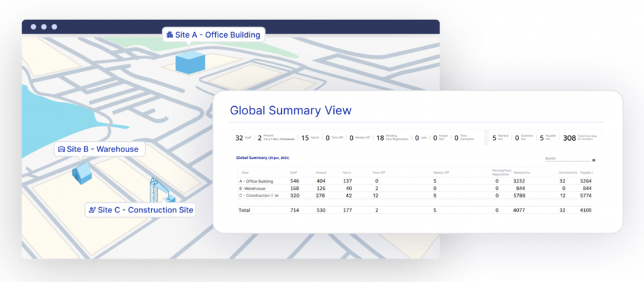Viewport: 644px width, 282px height.
Task: Click not-in value 137 for Office Building
Action: click(347, 181)
